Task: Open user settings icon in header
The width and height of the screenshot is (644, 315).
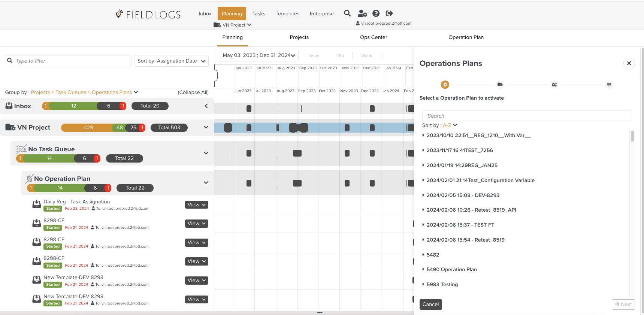Action: [362, 13]
